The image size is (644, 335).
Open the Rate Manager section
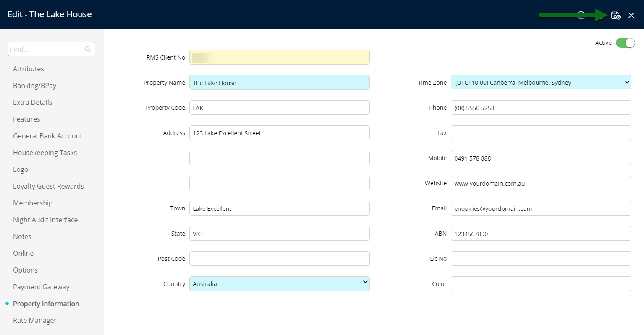pyautogui.click(x=35, y=320)
